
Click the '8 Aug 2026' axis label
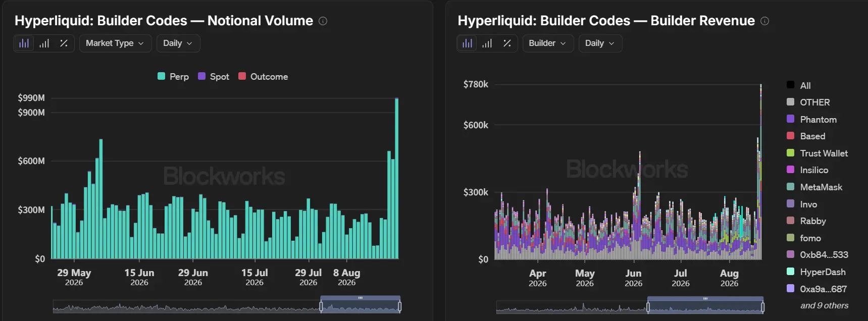tap(347, 277)
